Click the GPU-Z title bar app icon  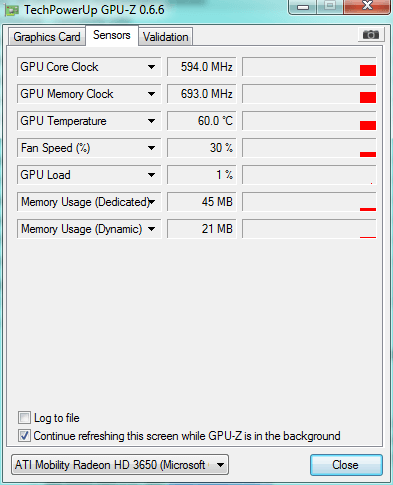tap(12, 10)
